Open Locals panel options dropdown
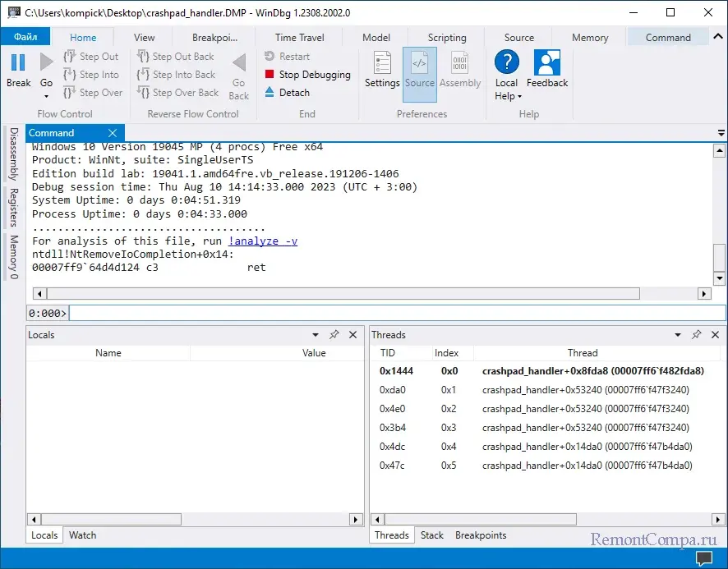 pos(316,335)
